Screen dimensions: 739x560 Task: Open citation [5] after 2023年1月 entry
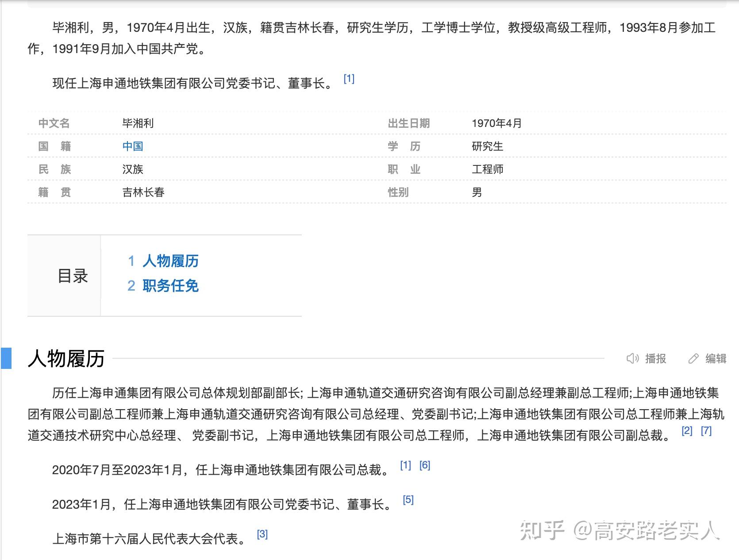click(408, 500)
